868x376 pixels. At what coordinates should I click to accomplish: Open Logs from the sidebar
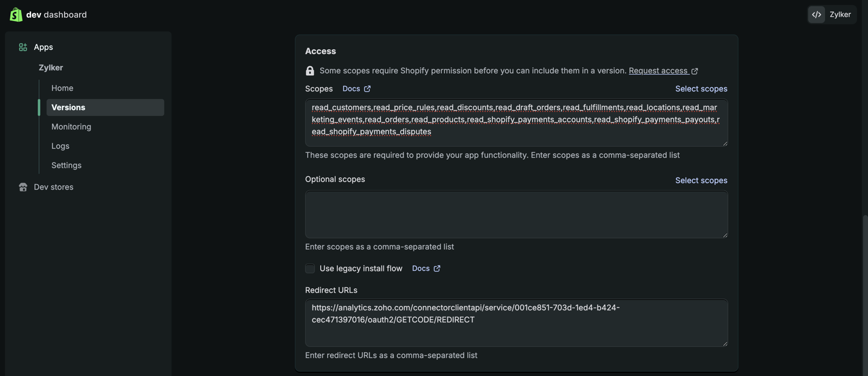point(60,146)
